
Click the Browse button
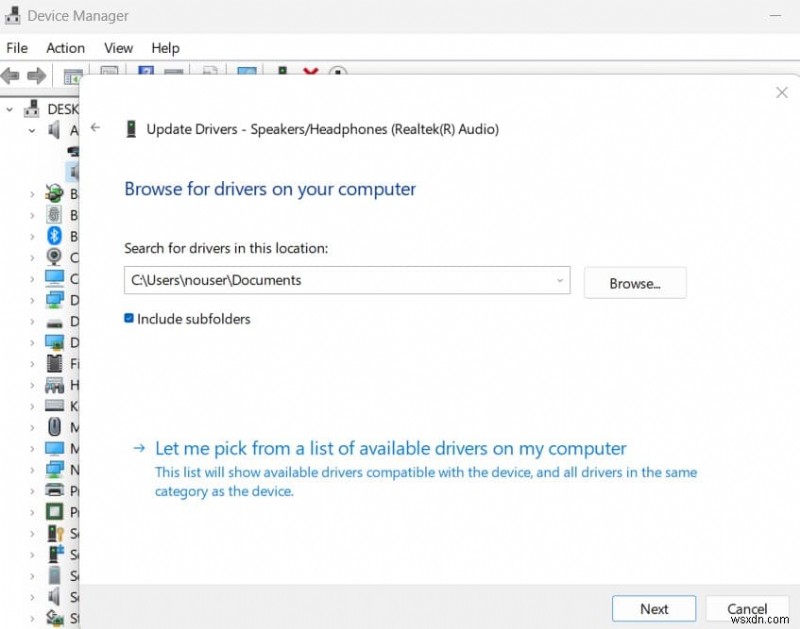coord(634,282)
